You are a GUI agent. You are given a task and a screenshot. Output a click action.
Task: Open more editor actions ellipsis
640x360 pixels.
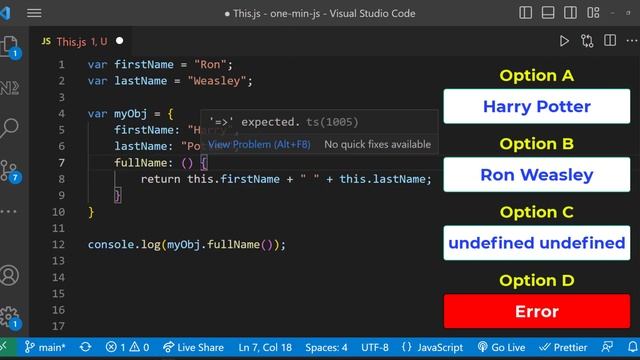(x=632, y=40)
